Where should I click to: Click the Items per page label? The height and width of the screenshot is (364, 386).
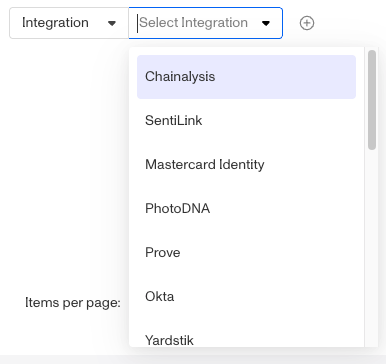pos(73,303)
